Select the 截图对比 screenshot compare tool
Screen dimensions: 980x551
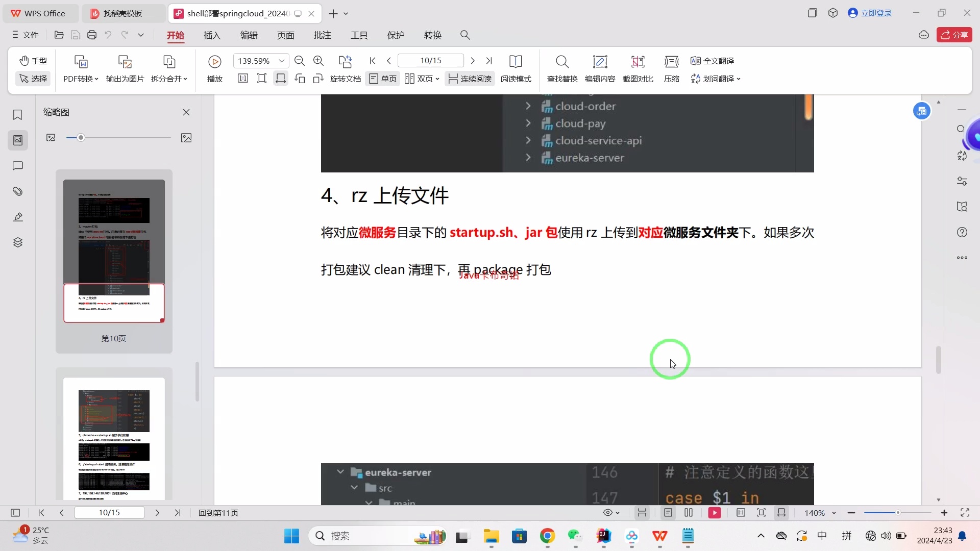(x=638, y=69)
